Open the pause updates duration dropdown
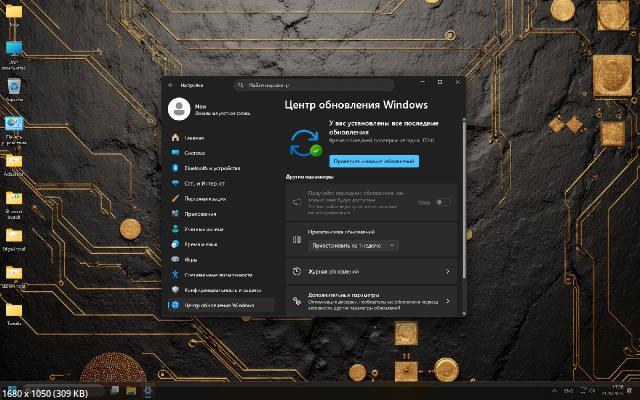This screenshot has width=640, height=400. 355,244
